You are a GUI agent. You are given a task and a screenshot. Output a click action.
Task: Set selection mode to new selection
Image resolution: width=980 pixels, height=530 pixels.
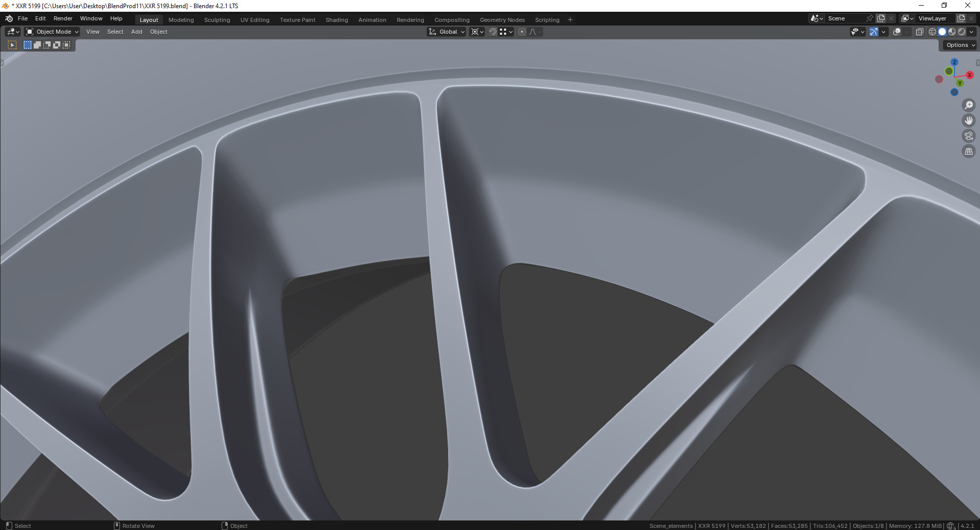pos(28,45)
